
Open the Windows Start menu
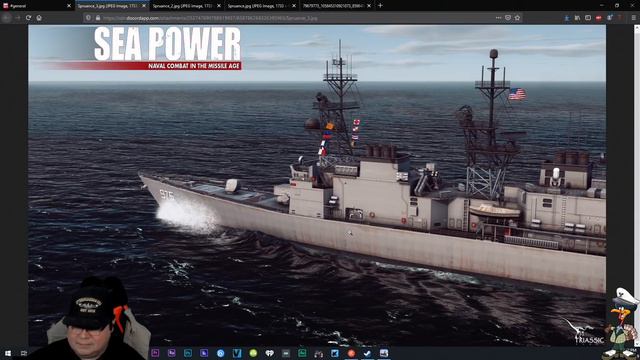click(8, 353)
